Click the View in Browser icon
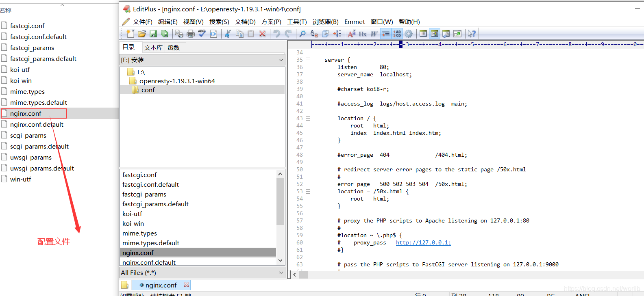This screenshot has width=644, height=296. pos(213,34)
